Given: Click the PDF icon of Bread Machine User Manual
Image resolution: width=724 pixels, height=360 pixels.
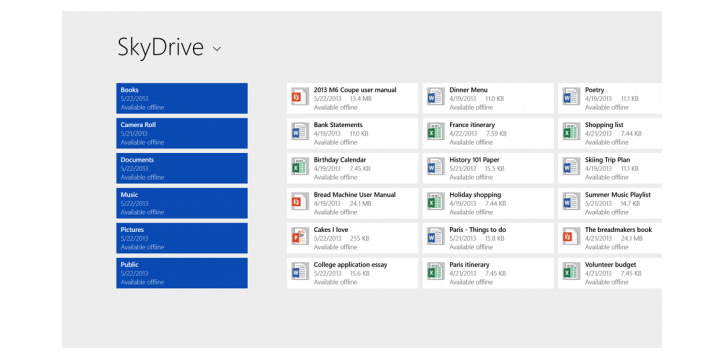Looking at the screenshot, I should tap(300, 201).
